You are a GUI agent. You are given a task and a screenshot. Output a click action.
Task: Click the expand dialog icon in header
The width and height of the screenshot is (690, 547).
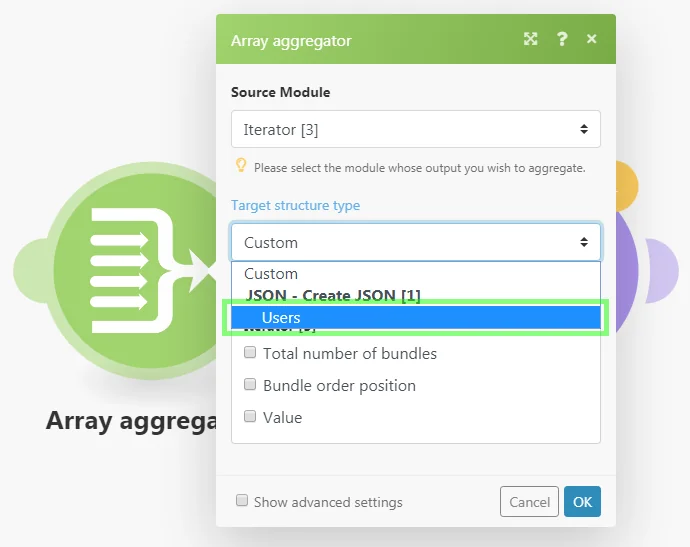530,39
